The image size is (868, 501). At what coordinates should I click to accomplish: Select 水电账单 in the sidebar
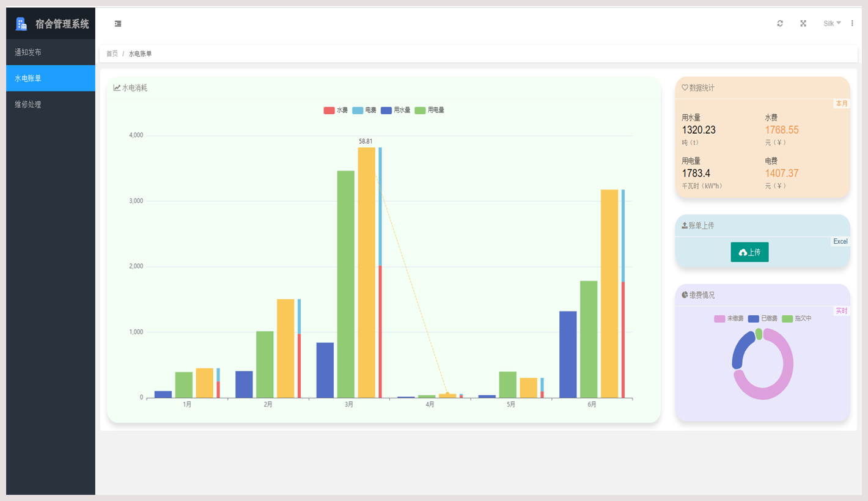pos(51,78)
